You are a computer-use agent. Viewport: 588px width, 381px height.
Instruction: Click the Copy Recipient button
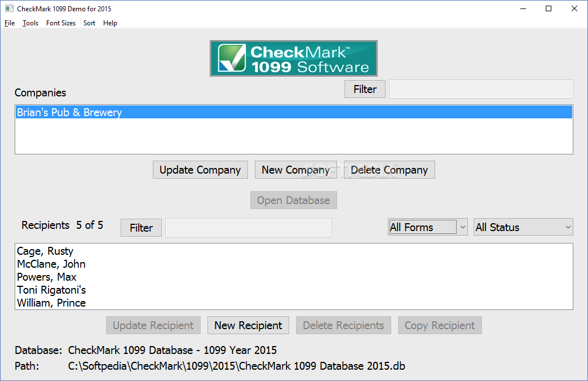[440, 325]
